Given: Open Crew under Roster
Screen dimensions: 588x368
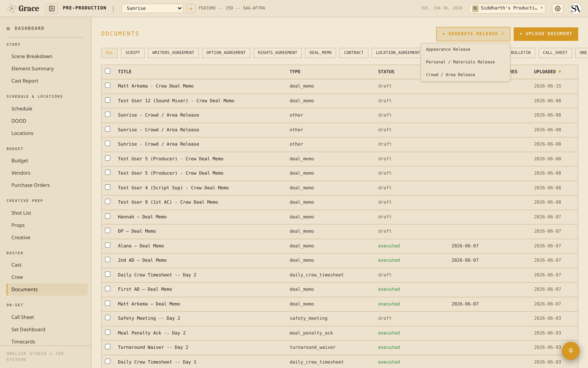Looking at the screenshot, I should tap(17, 277).
